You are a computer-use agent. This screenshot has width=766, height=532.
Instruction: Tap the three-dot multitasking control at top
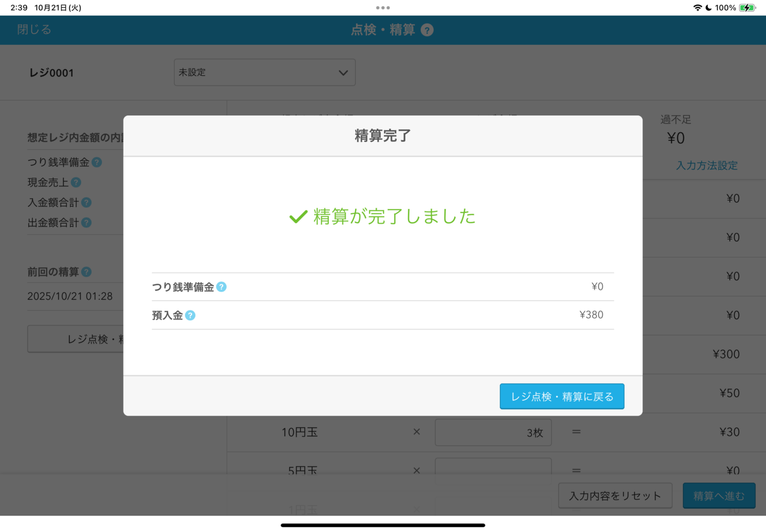coord(382,8)
